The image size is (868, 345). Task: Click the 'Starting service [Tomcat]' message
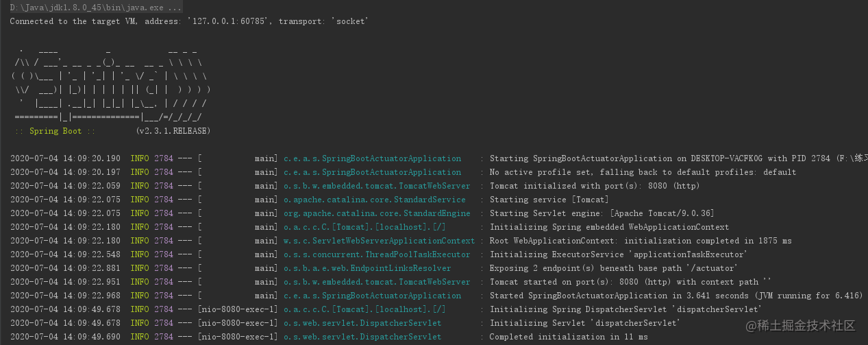(x=549, y=200)
